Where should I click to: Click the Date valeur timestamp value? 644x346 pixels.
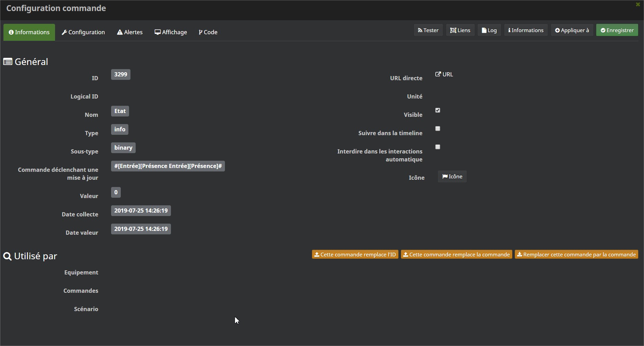[x=141, y=229]
